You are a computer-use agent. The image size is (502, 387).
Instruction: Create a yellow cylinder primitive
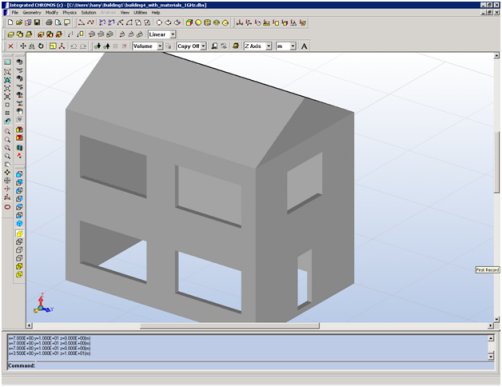(207, 23)
